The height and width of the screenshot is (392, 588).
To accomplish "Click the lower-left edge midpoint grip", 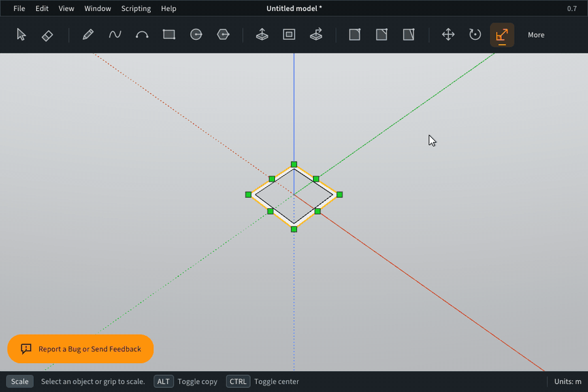I will (x=270, y=212).
